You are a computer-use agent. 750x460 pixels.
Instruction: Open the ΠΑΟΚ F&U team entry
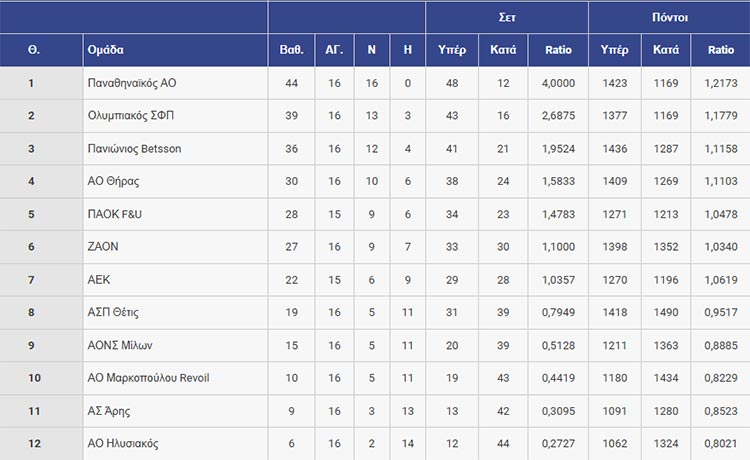(117, 214)
